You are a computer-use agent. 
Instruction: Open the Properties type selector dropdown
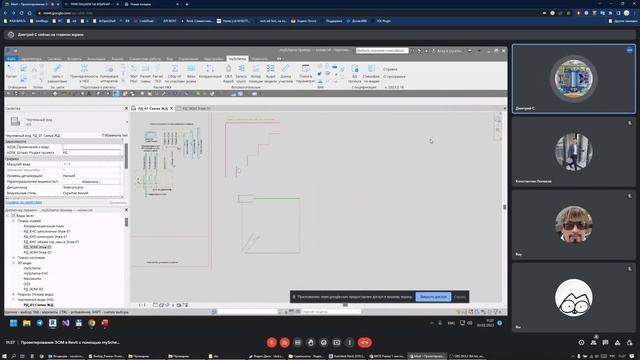click(x=127, y=122)
